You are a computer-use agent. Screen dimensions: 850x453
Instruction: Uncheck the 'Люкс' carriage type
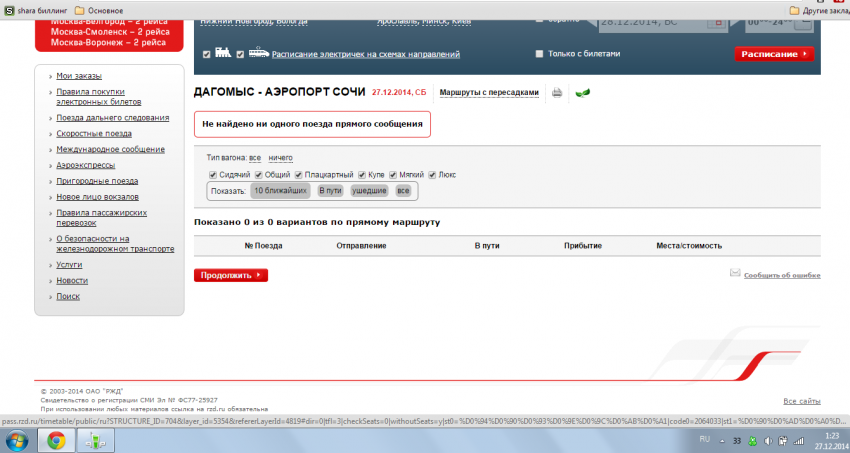tap(432, 174)
